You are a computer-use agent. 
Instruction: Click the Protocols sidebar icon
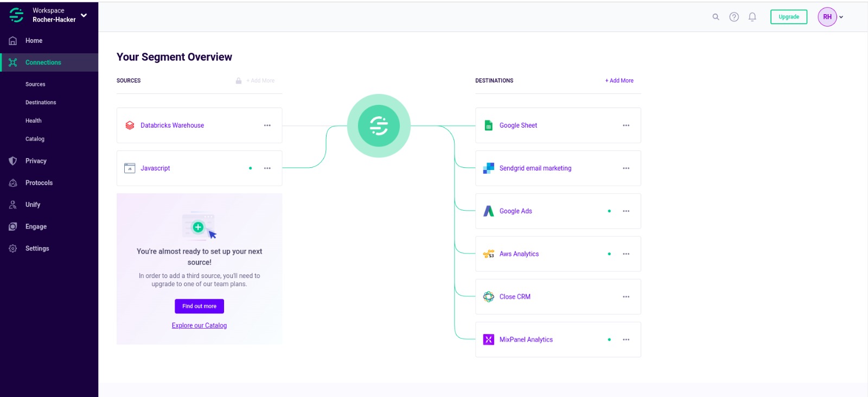[13, 183]
